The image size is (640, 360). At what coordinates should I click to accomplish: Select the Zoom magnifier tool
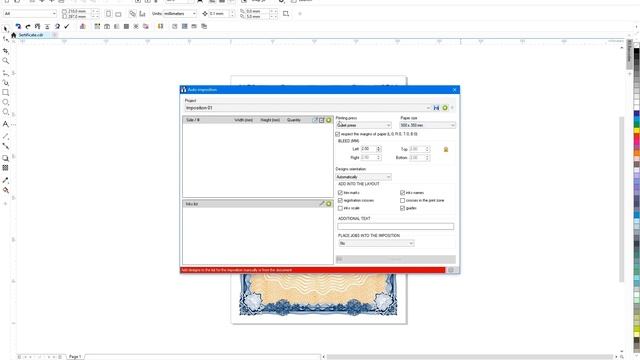(5, 61)
